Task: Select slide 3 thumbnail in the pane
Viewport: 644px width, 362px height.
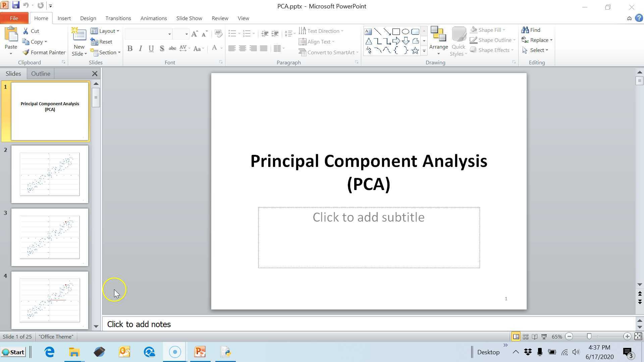Action: [x=50, y=237]
